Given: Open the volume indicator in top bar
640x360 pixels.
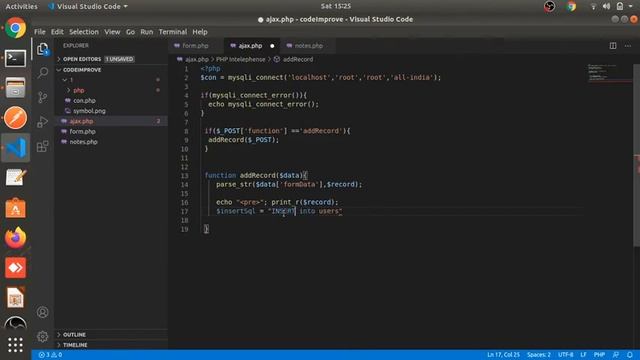Looking at the screenshot, I should click(x=606, y=6).
